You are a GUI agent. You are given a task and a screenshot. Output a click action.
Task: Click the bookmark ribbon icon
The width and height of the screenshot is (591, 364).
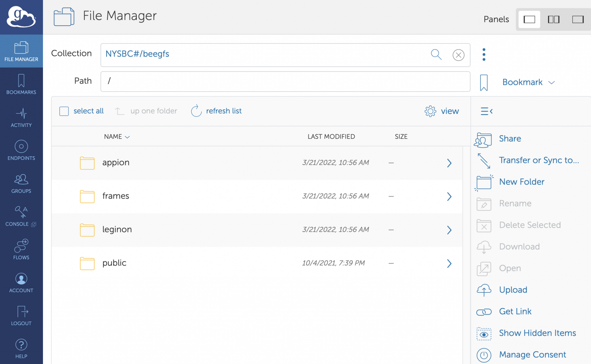pos(484,82)
